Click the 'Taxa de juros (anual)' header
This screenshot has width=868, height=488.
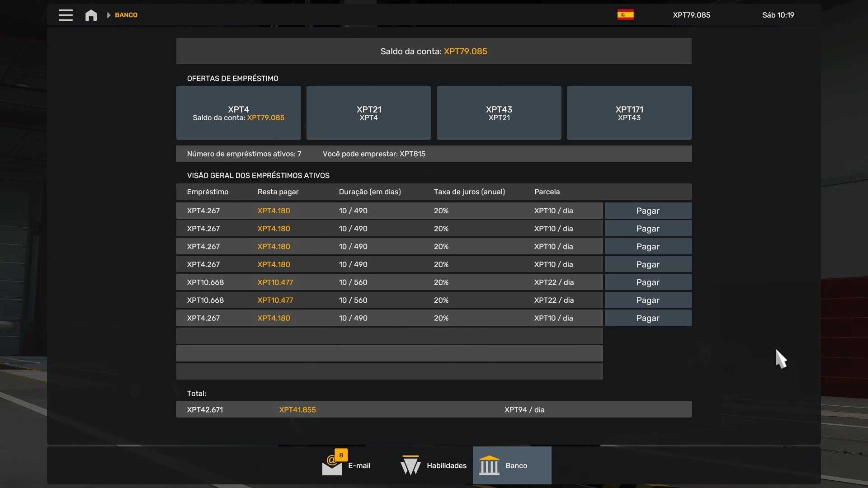click(469, 192)
